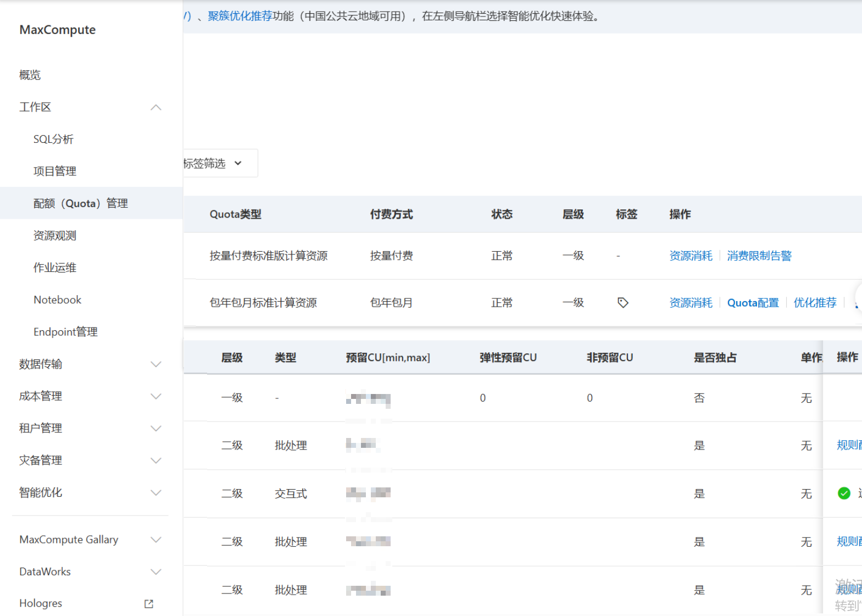
Task: Open 优化推荐 link
Action: tap(815, 303)
